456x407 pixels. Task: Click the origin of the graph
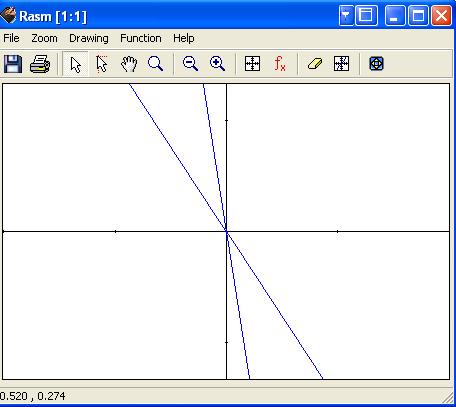(x=227, y=231)
